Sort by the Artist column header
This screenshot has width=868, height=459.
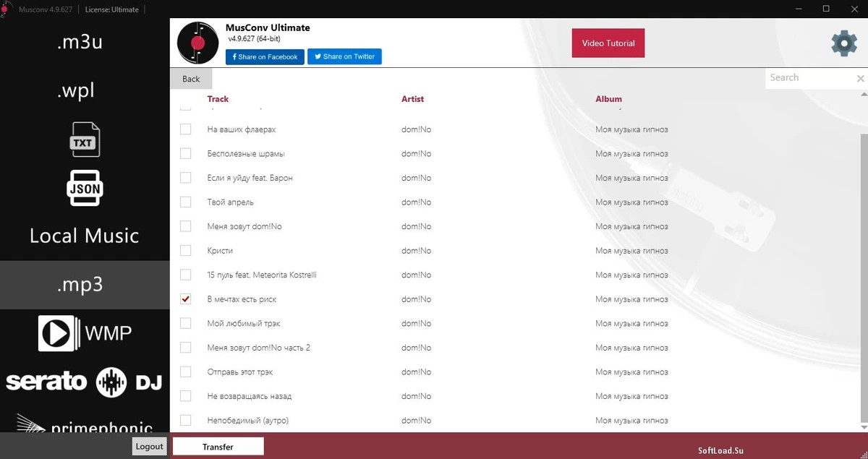pyautogui.click(x=412, y=99)
